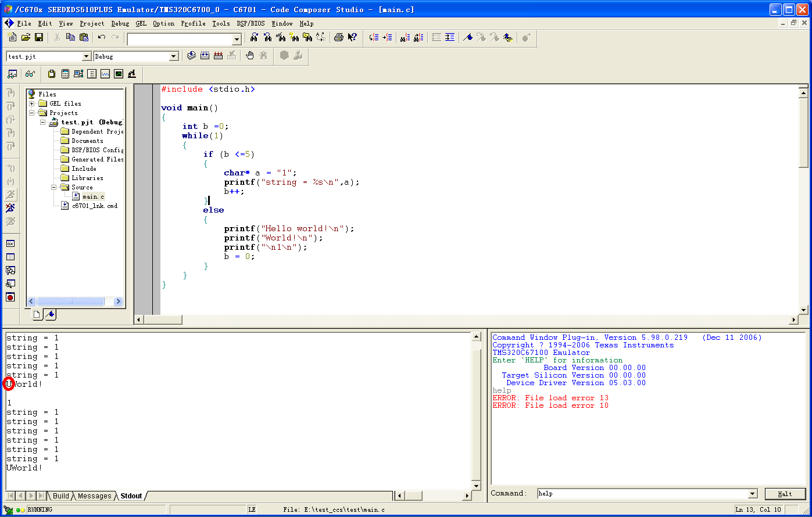
Task: Select c6701_lnk.cmd in the project tree
Action: pyautogui.click(x=94, y=206)
